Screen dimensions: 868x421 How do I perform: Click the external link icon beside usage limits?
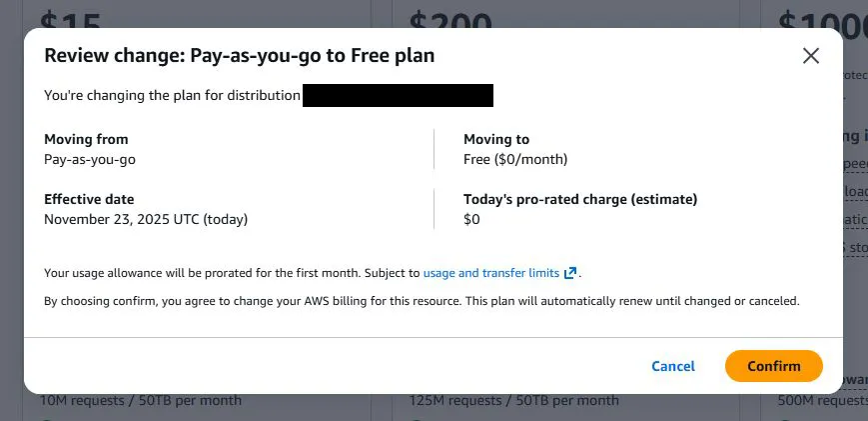[x=570, y=273]
